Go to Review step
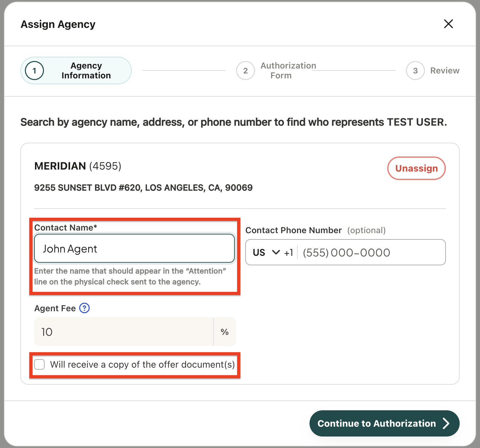Image resolution: width=480 pixels, height=448 pixels. point(433,71)
